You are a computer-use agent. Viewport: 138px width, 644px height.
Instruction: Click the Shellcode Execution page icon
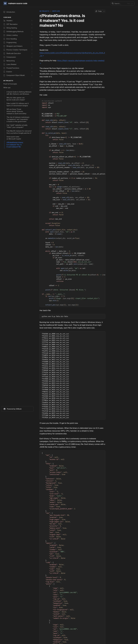[4, 53]
